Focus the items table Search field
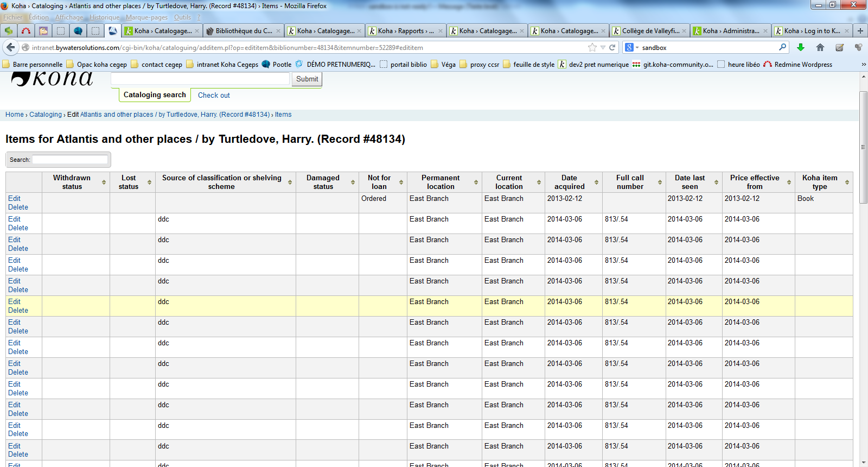The width and height of the screenshot is (868, 467). click(70, 160)
